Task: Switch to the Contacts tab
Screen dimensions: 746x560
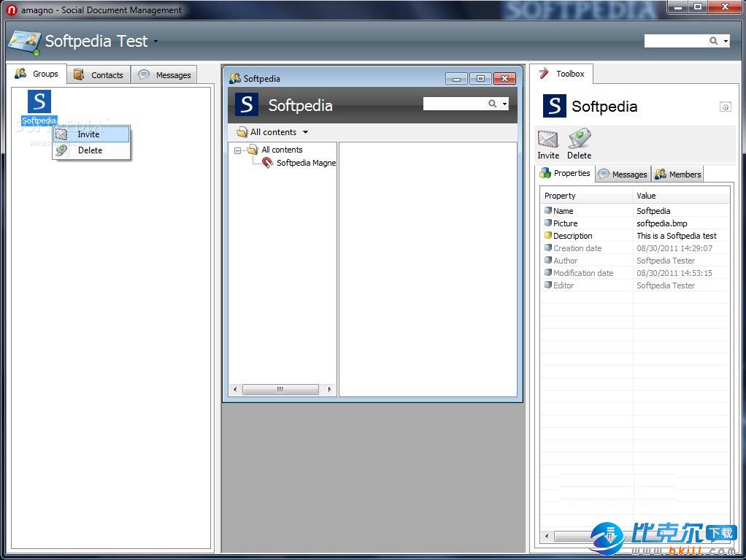Action: (x=99, y=74)
